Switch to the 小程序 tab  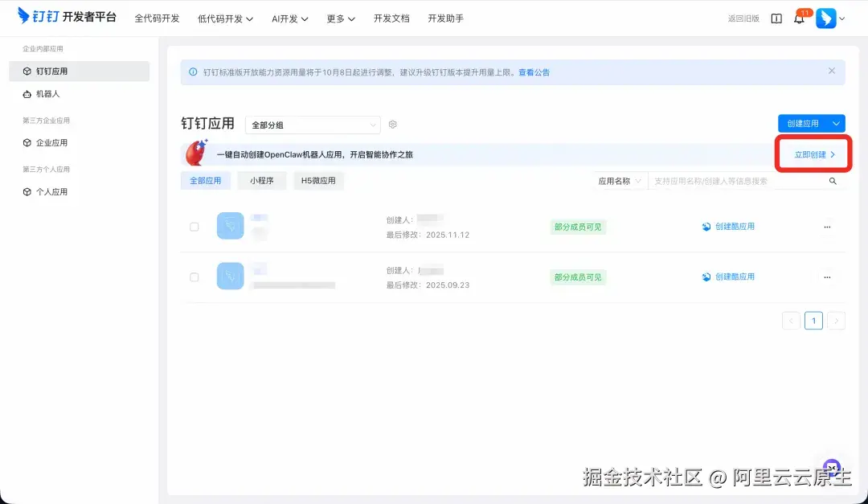coord(262,181)
